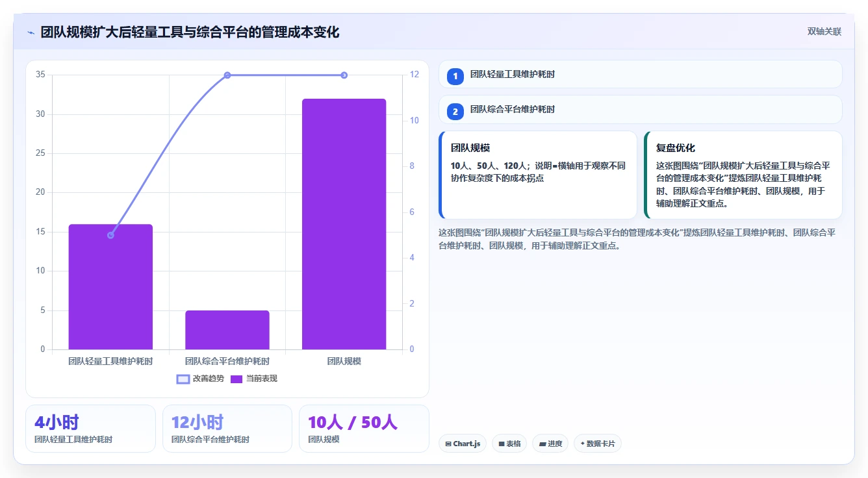
Task: Click the summary paragraph below the cards
Action: click(x=637, y=239)
